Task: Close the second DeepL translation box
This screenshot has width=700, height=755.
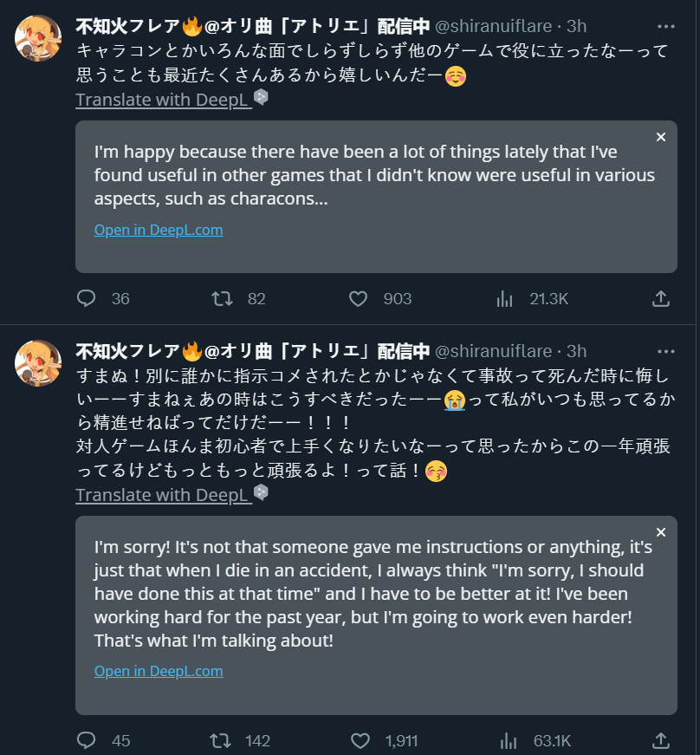Action: click(x=661, y=532)
